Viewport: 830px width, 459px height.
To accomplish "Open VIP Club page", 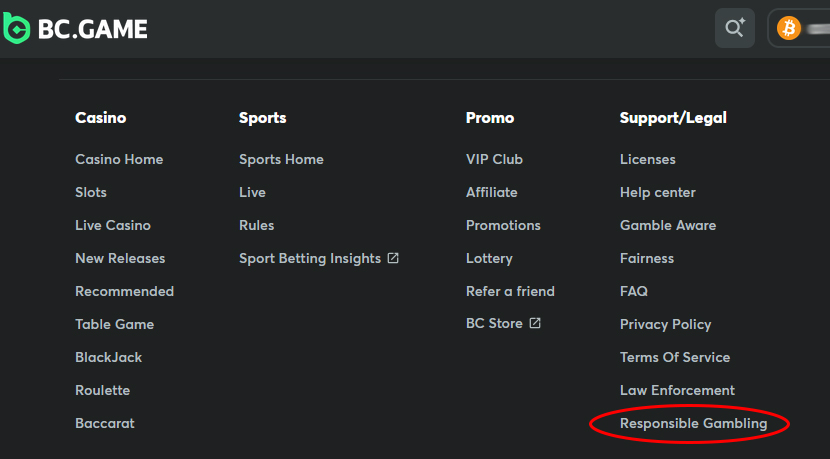I will (x=494, y=159).
